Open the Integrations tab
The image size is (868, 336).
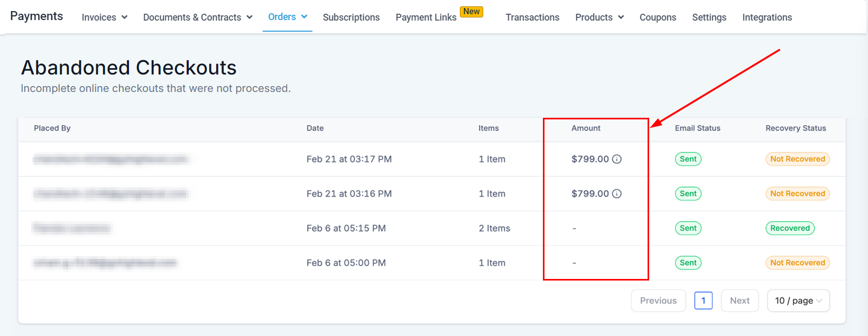(767, 17)
